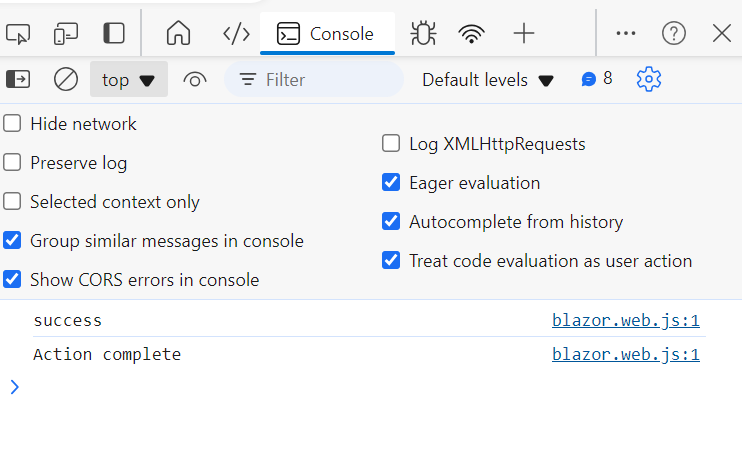The width and height of the screenshot is (742, 471).
Task: Open blazor.web.js:1 link beside success
Action: coord(625,321)
